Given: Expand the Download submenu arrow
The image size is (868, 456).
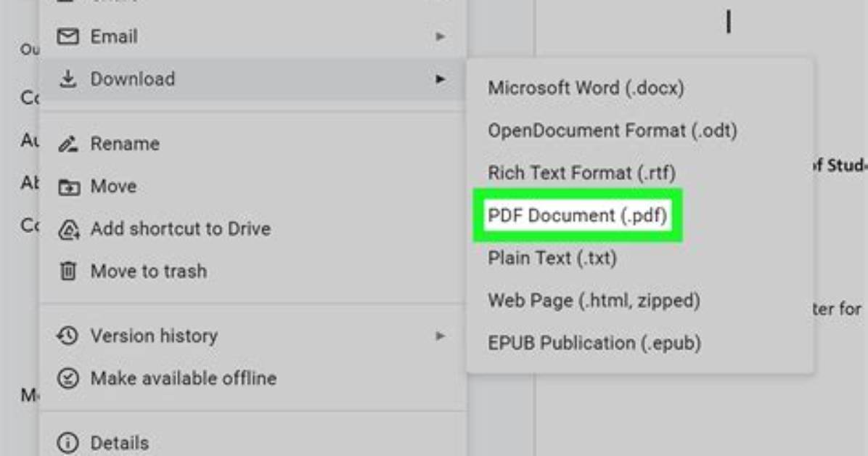Looking at the screenshot, I should pyautogui.click(x=440, y=79).
